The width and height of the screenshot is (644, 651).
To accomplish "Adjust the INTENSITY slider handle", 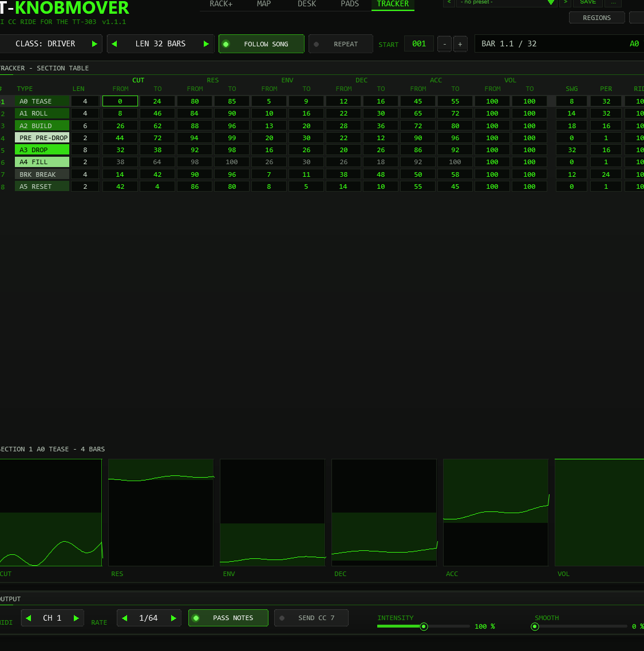I will pos(424,626).
